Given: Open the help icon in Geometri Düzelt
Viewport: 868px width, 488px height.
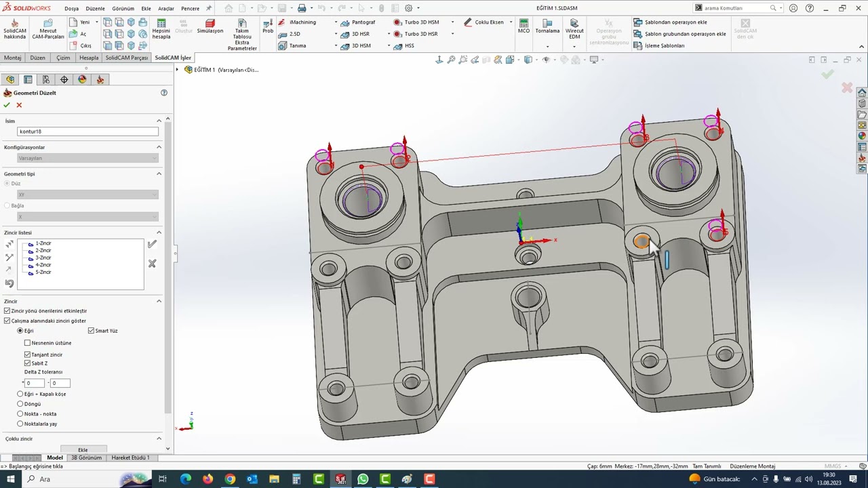Looking at the screenshot, I should coord(163,93).
